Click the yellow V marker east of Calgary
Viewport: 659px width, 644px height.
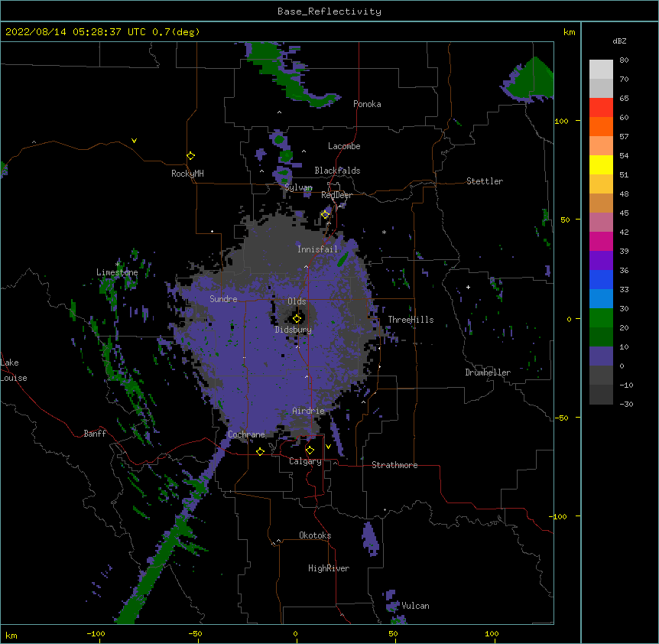tap(328, 447)
